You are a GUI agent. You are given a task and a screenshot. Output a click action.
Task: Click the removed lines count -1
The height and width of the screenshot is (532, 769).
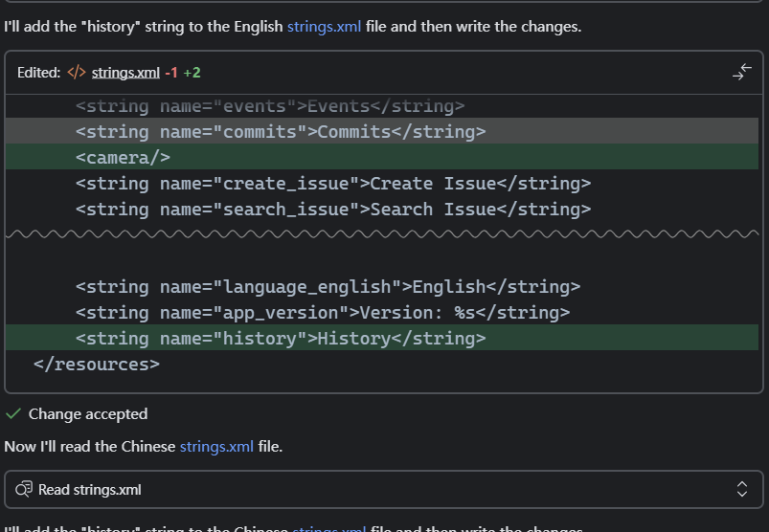click(171, 73)
